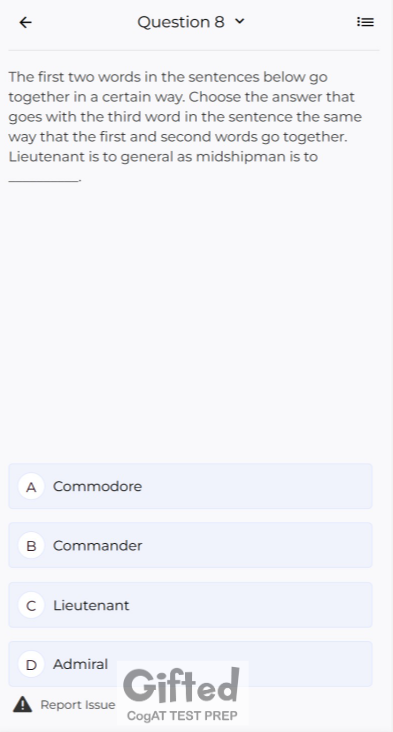Click the 'Lieutenant is to general' sentence
Image resolution: width=393 pixels, height=732 pixels.
163,156
